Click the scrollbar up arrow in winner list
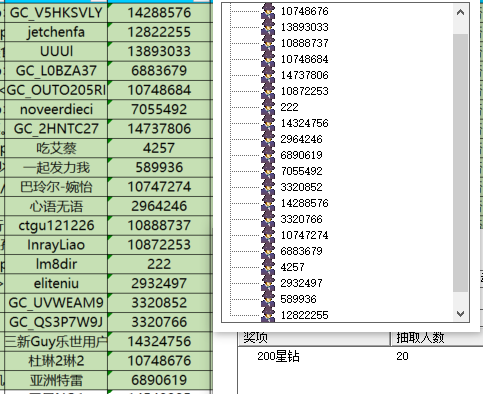Screen dimensions: 483x394 point(460,13)
